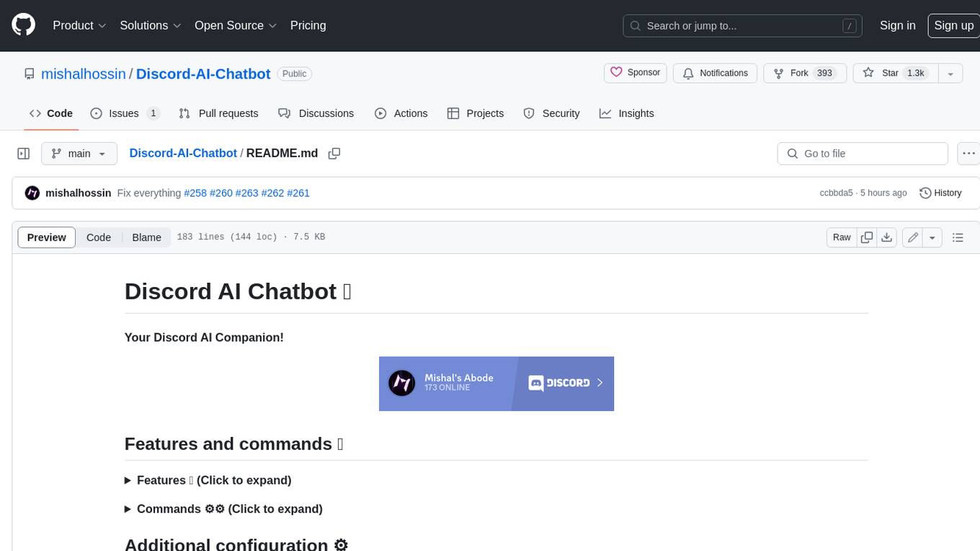The width and height of the screenshot is (980, 551).
Task: Open issue #262 link
Action: 272,193
